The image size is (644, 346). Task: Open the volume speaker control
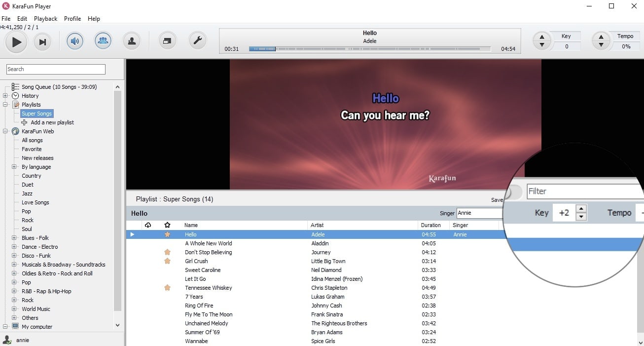tap(75, 41)
